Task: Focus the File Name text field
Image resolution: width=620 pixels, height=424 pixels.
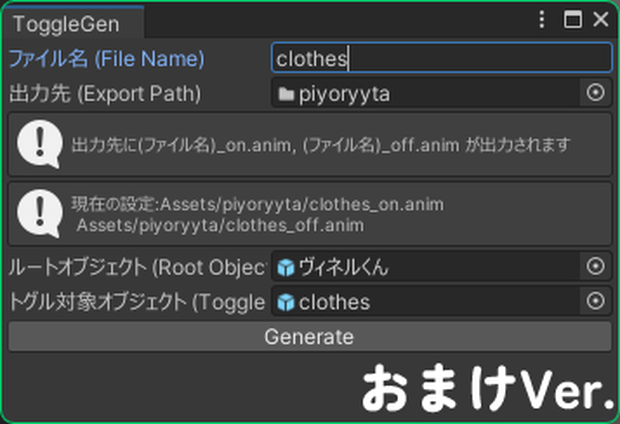Action: click(x=442, y=58)
